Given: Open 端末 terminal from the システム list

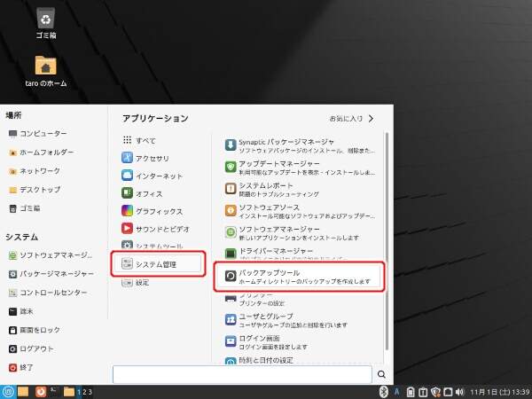Looking at the screenshot, I should click(21, 311).
